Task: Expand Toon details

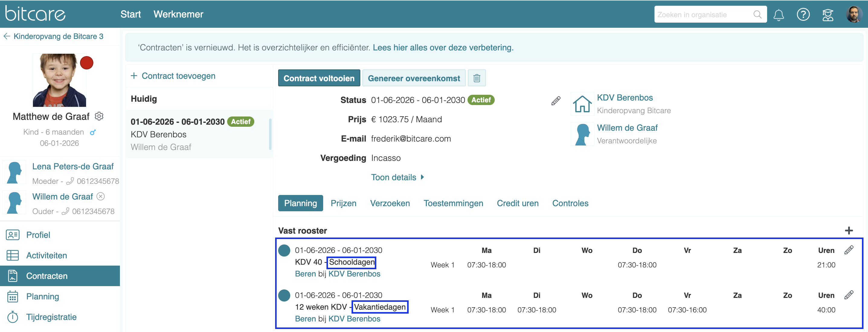Action: pos(397,177)
